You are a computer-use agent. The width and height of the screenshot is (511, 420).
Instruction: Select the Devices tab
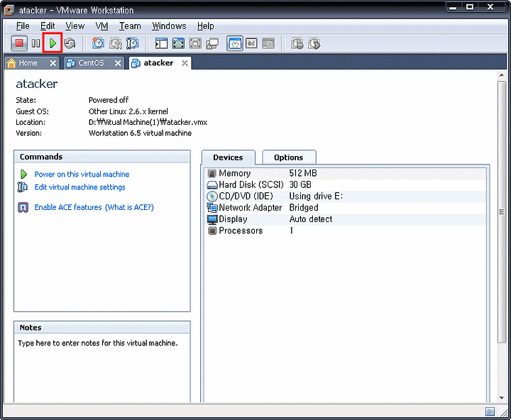[x=228, y=157]
